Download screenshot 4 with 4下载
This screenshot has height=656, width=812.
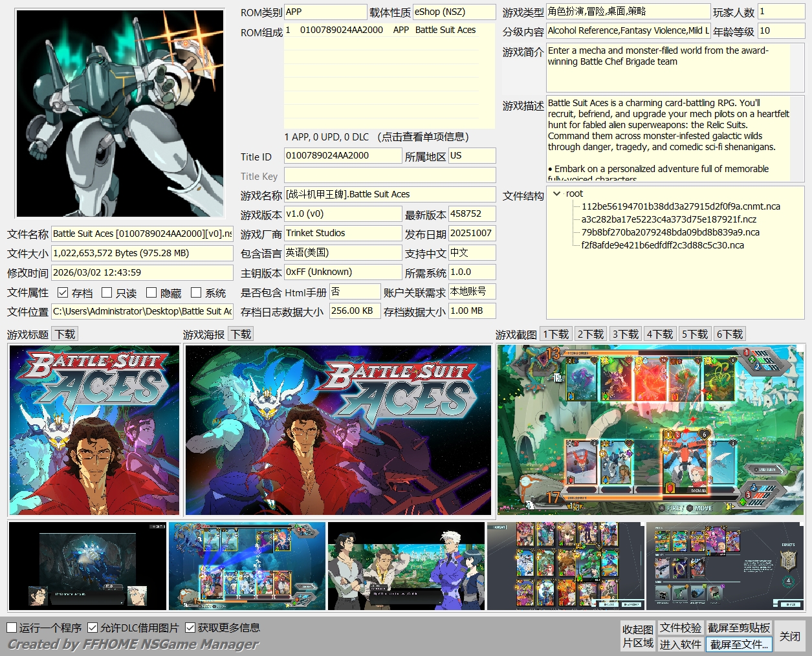point(660,334)
